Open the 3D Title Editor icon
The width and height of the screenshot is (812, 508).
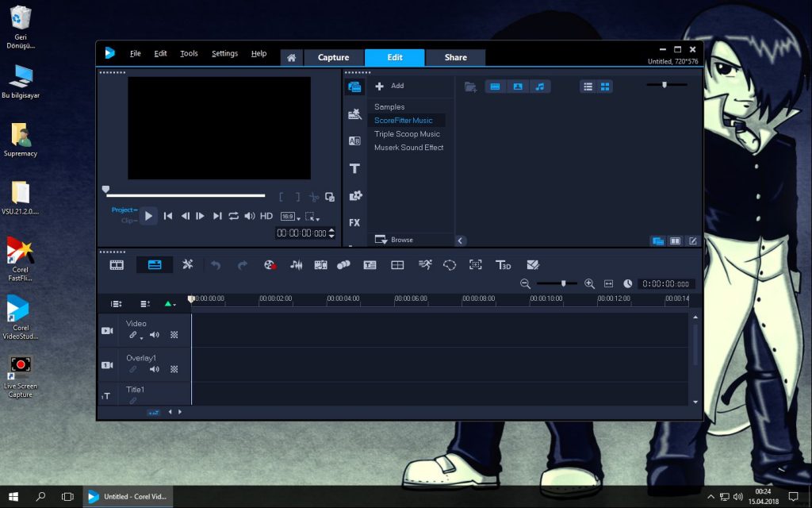[x=503, y=265]
